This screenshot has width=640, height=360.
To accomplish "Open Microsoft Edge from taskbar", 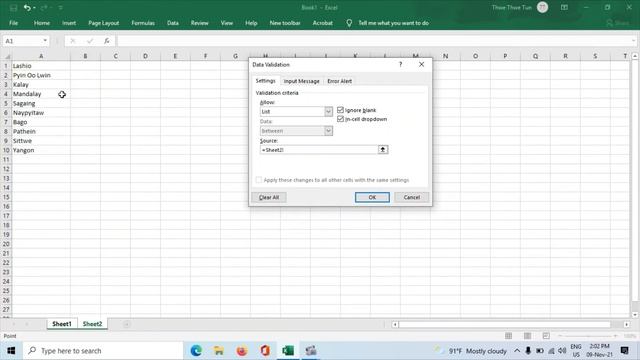I will (196, 351).
